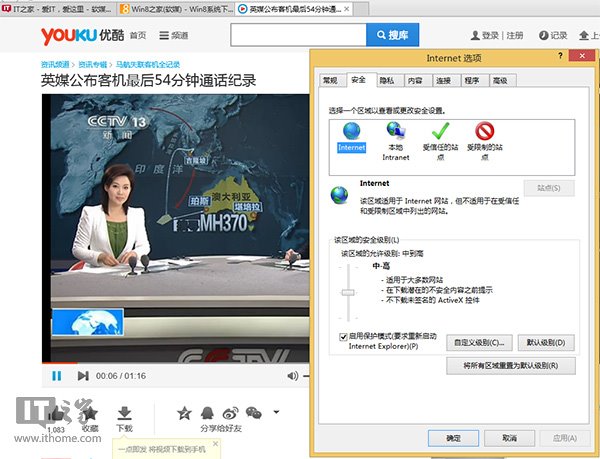Switch to the 高级 tab

tap(500, 79)
